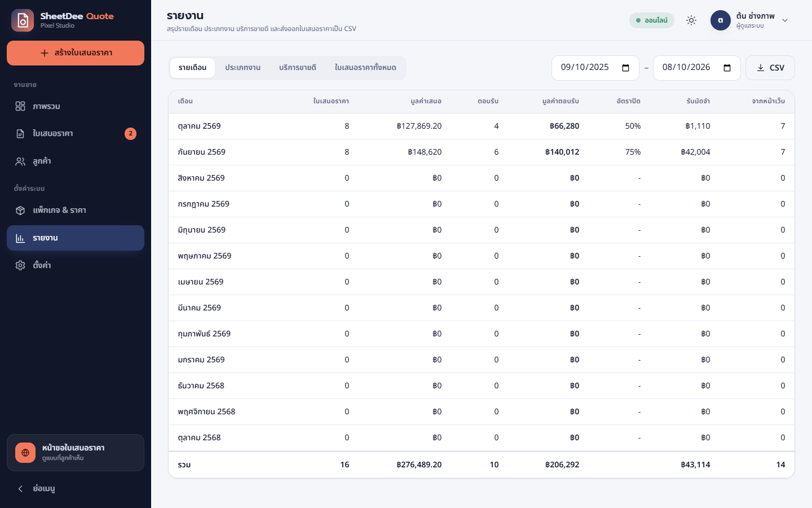Expand the ต้น ช่างภาพ user menu chevron
The image size is (812, 508).
pyautogui.click(x=785, y=20)
